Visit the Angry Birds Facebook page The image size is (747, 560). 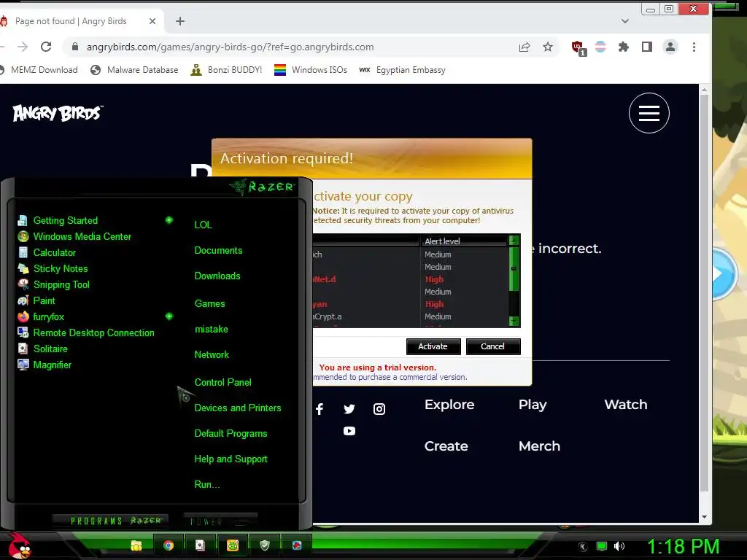click(320, 409)
